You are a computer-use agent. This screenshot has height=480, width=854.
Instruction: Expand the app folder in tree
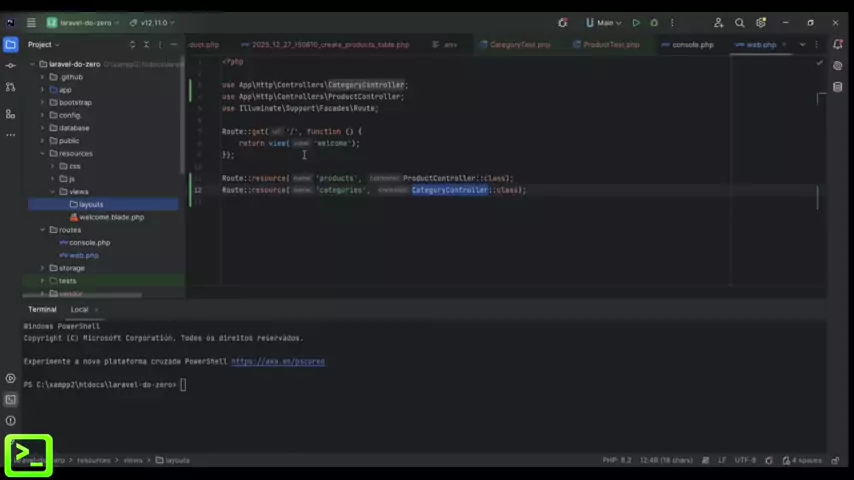(42, 90)
